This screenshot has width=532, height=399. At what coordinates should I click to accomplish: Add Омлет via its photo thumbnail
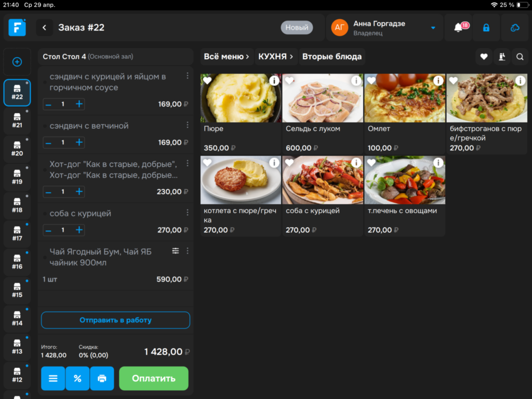point(405,98)
